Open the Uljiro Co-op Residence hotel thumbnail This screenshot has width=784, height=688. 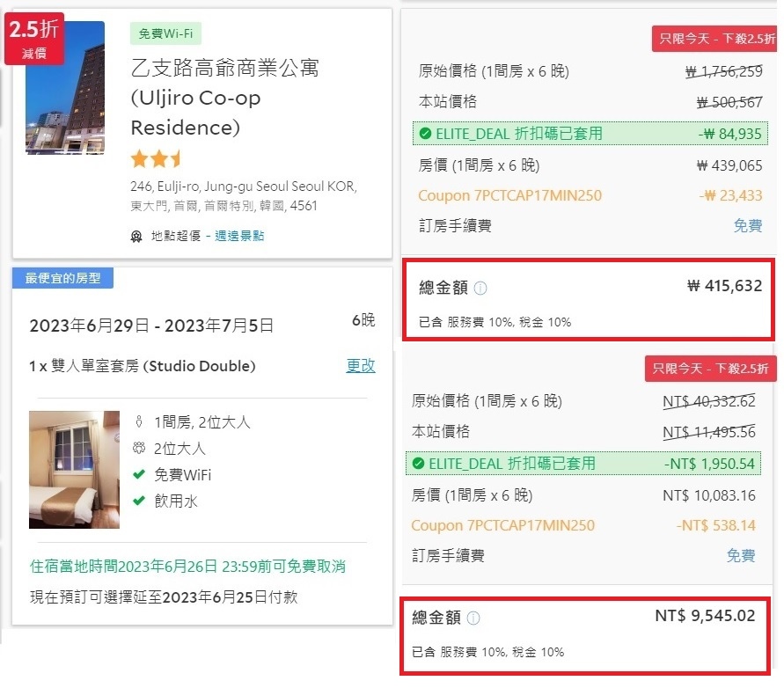coord(65,88)
